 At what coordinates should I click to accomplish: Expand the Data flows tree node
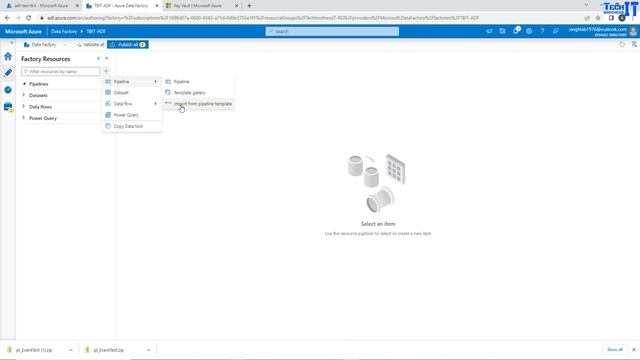coord(24,107)
